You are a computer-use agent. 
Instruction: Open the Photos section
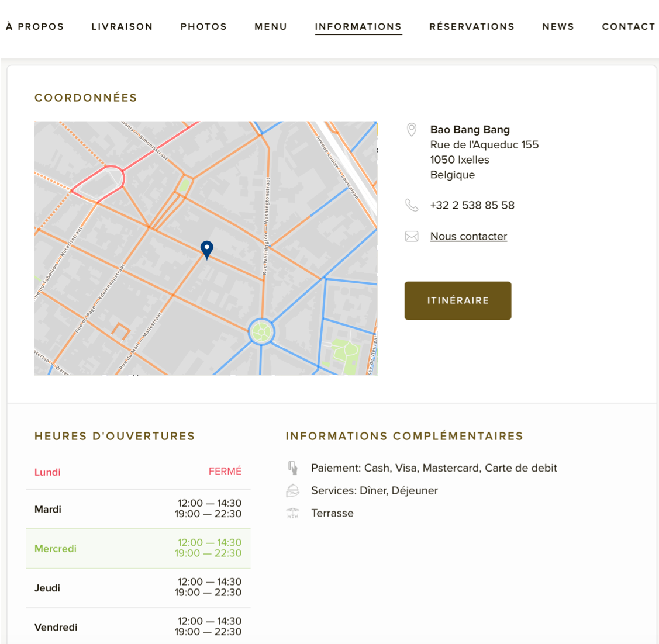point(203,27)
